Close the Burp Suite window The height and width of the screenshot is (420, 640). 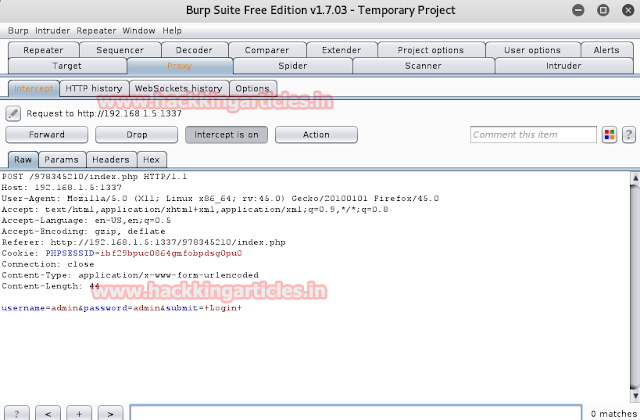(x=628, y=10)
